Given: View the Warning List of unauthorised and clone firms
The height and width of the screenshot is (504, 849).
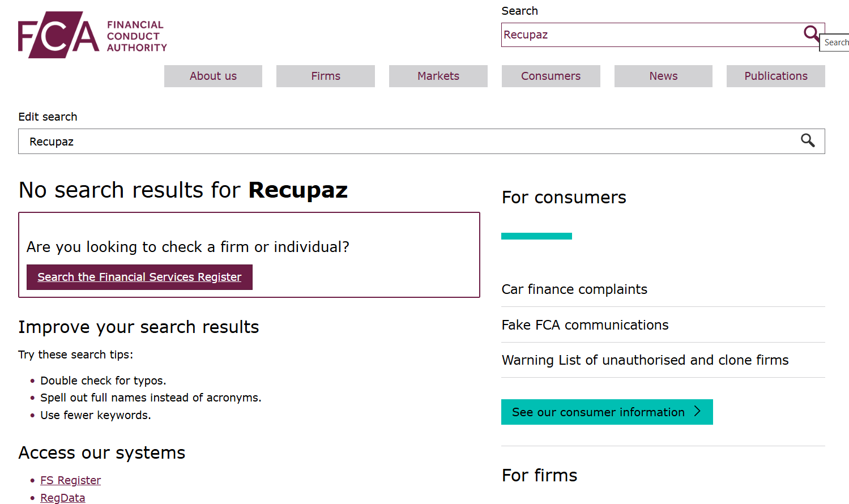Looking at the screenshot, I should [645, 360].
